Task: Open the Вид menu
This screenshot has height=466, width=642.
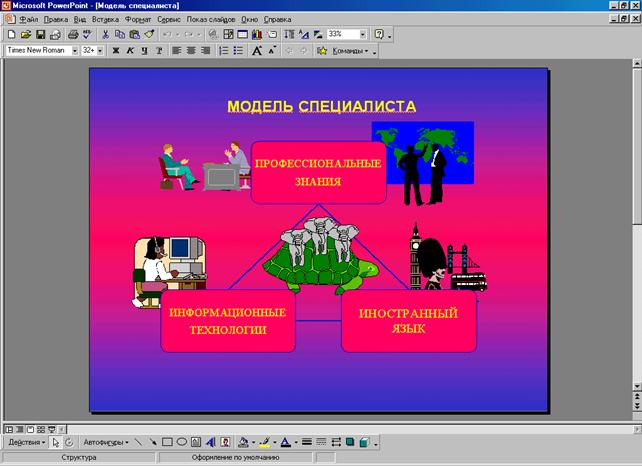Action: pyautogui.click(x=80, y=19)
